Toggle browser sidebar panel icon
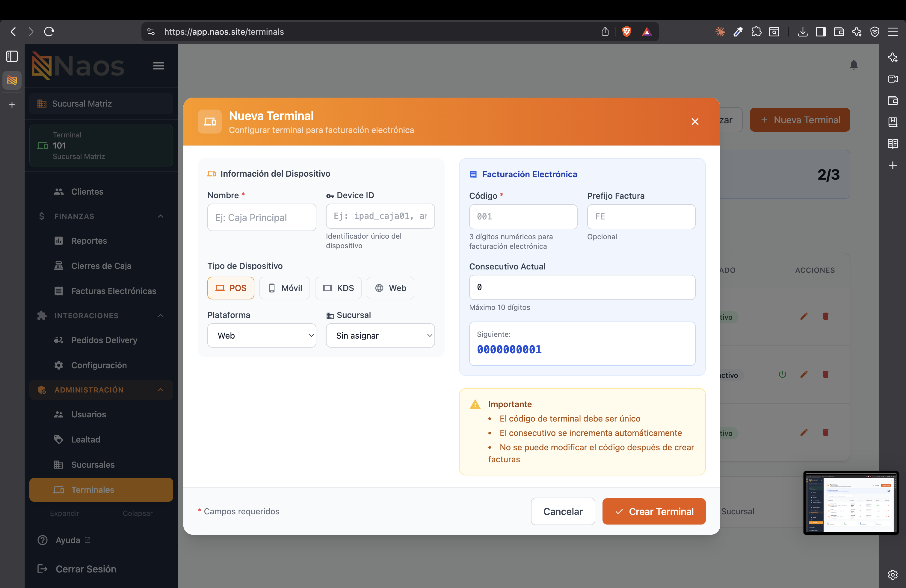Screen dimensions: 906x588 821,31
